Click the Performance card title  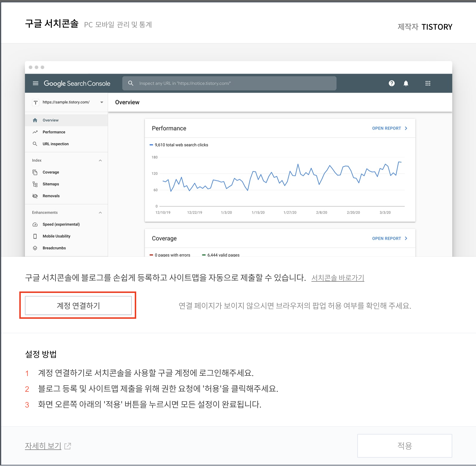pyautogui.click(x=169, y=128)
